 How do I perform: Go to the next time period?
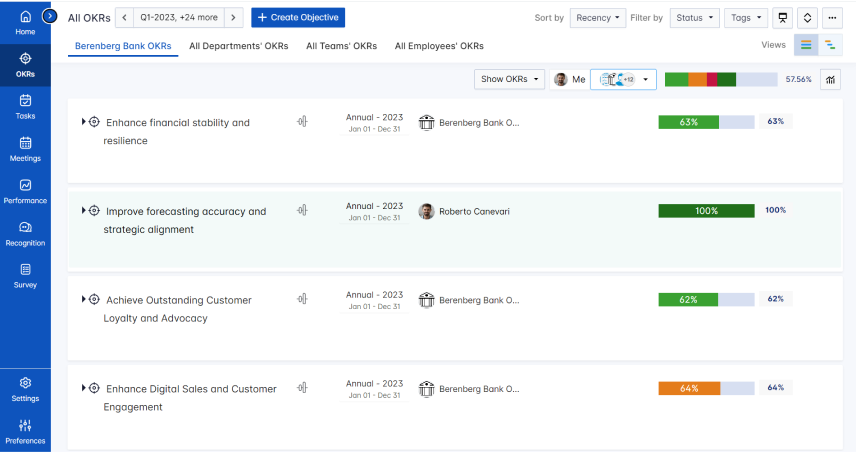click(234, 17)
